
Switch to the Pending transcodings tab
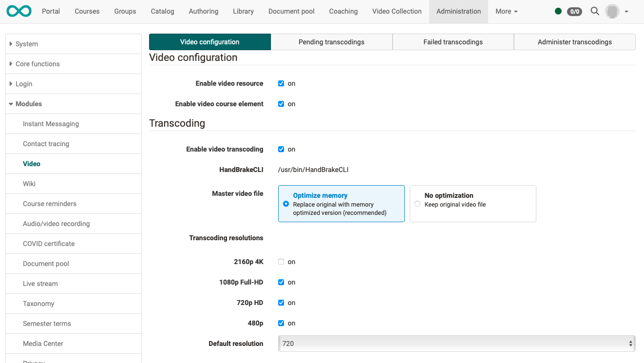tap(331, 42)
